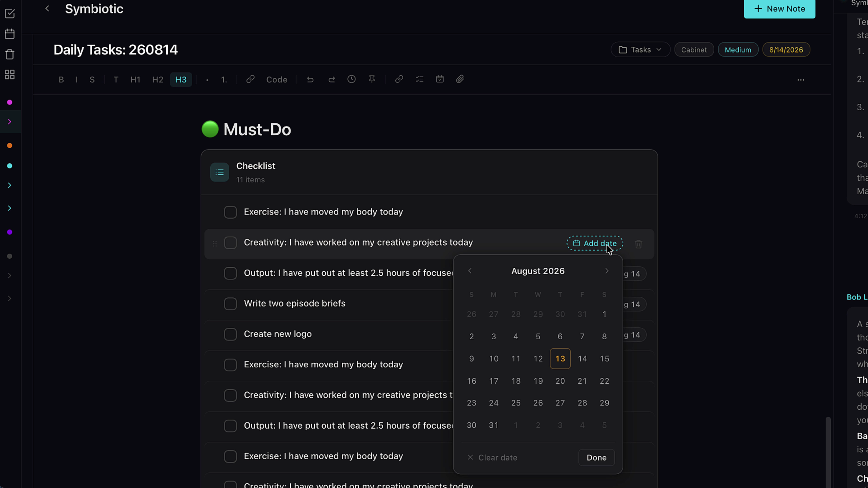Toggle the active H3 heading style
Image resolution: width=868 pixels, height=488 pixels.
point(181,80)
